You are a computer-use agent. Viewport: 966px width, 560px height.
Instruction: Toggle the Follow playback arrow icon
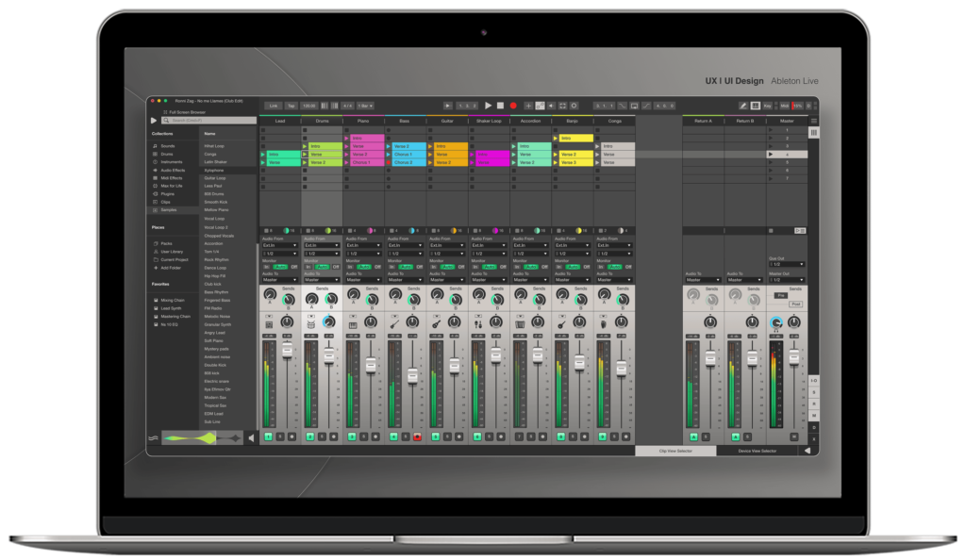pyautogui.click(x=448, y=107)
